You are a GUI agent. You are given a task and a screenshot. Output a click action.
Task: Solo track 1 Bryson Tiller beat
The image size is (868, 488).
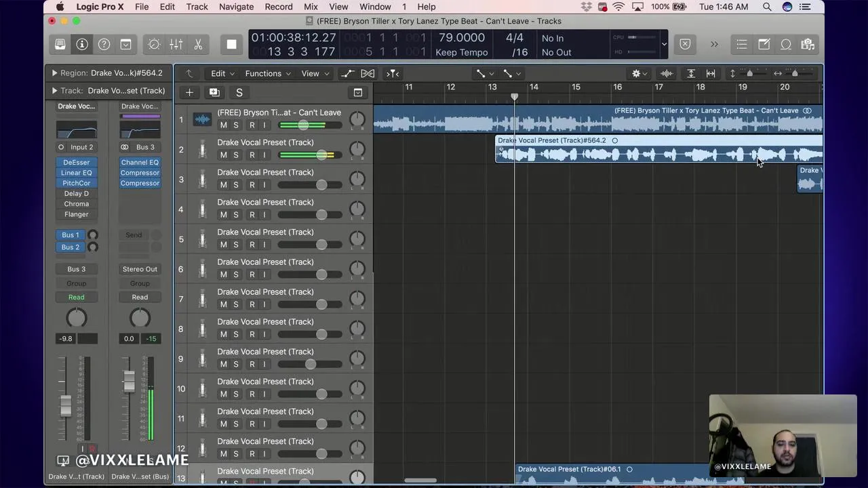(236, 125)
